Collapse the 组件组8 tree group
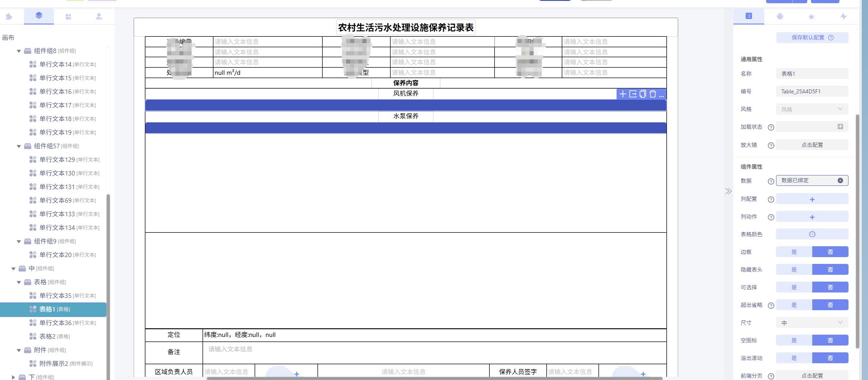868x380 pixels. [19, 51]
